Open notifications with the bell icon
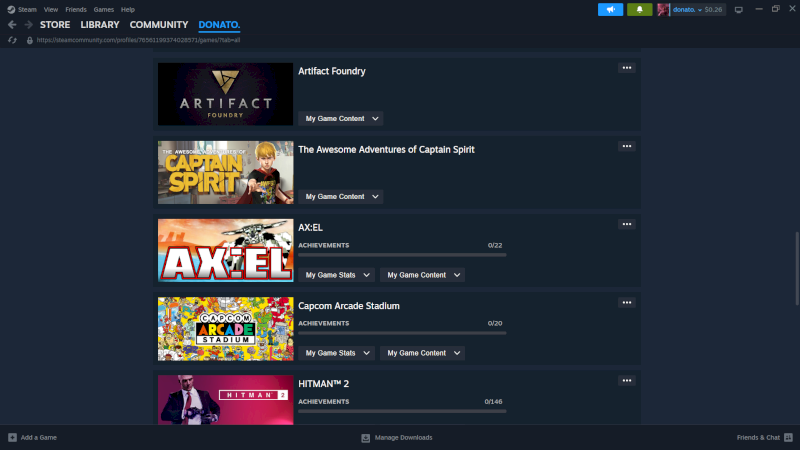Image resolution: width=800 pixels, height=450 pixels. tap(639, 9)
